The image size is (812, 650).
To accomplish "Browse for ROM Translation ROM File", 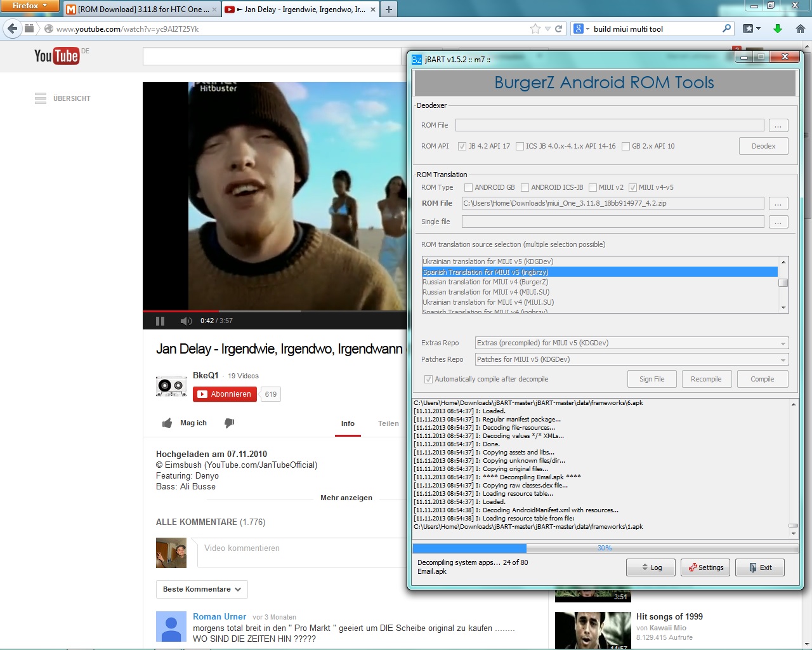I will click(x=778, y=204).
